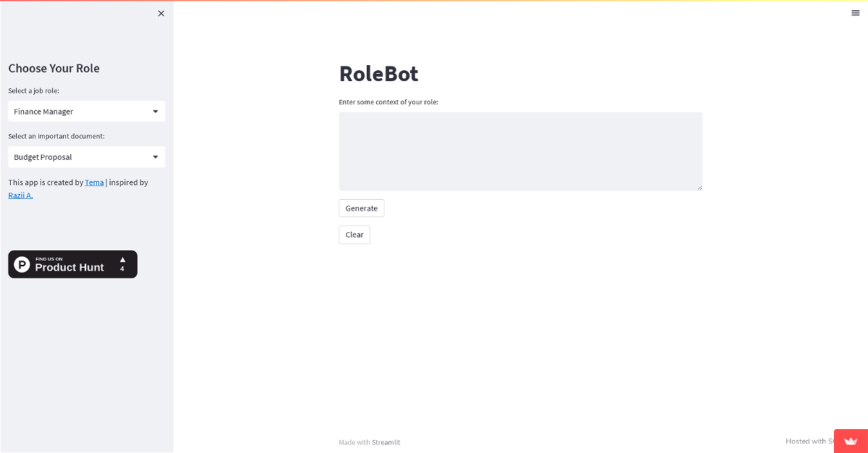This screenshot has width=868, height=453.
Task: Expand the important document dropdown arrow
Action: tap(156, 157)
